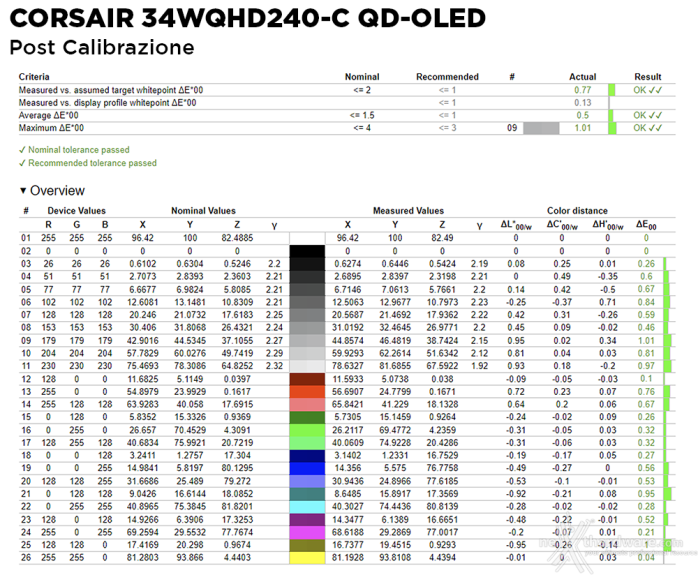Click 'OK ✓✓' result for whitepoint row
Screen dimensions: 698x575
(648, 90)
